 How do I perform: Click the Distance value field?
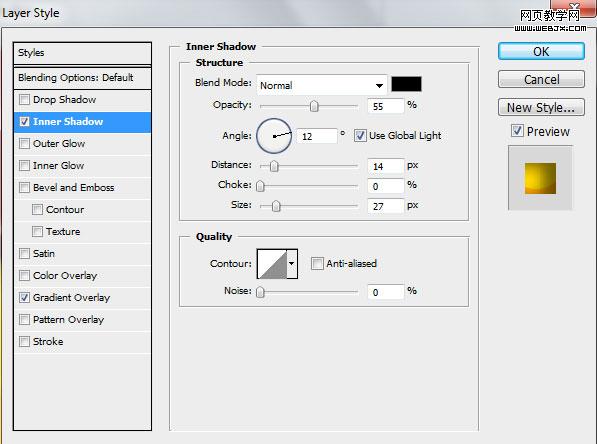tap(385, 166)
